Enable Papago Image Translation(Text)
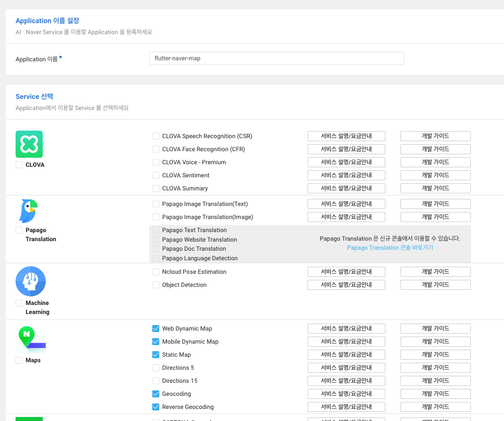 156,204
